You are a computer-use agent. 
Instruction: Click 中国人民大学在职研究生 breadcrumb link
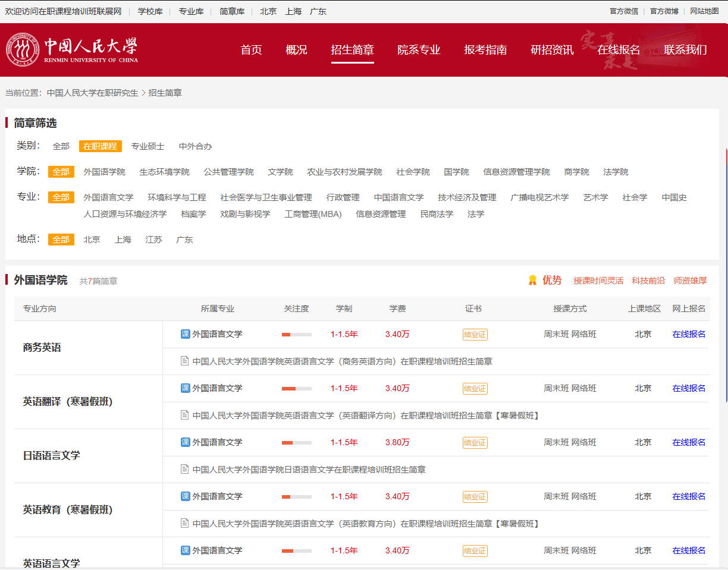(92, 93)
